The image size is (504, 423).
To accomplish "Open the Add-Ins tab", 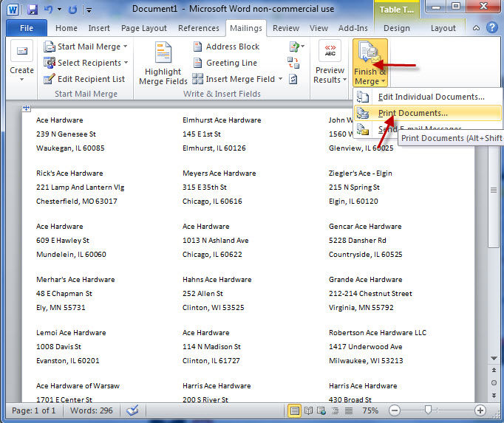I will pos(353,28).
